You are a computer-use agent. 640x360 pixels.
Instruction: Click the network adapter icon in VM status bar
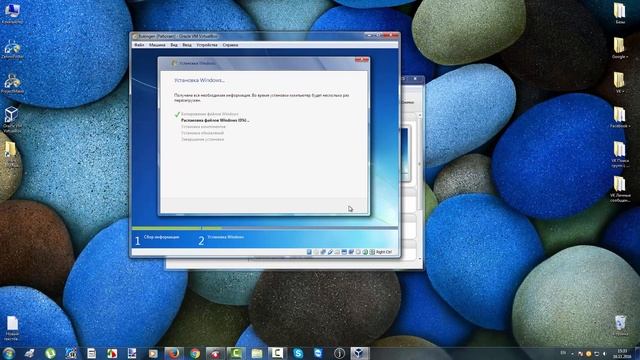[323, 252]
